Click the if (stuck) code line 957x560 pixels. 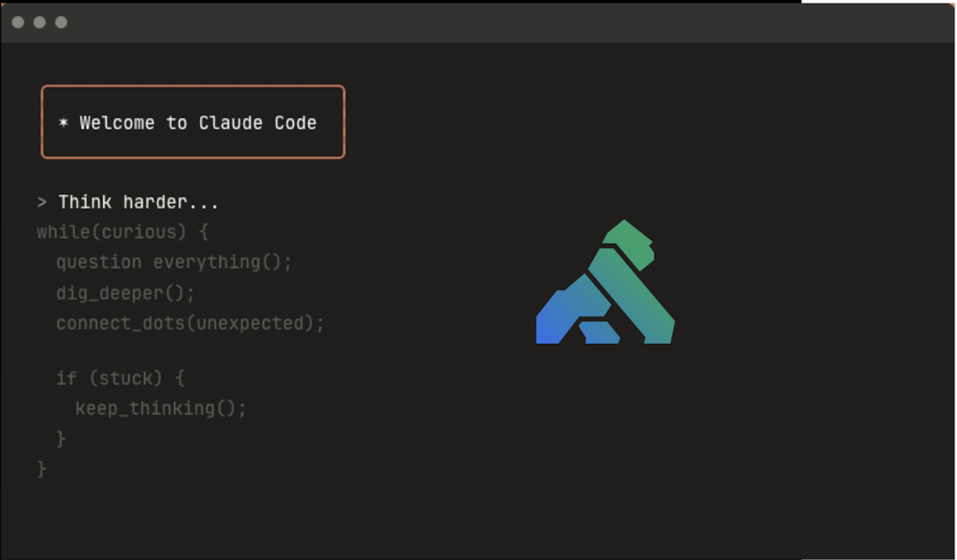(x=120, y=379)
